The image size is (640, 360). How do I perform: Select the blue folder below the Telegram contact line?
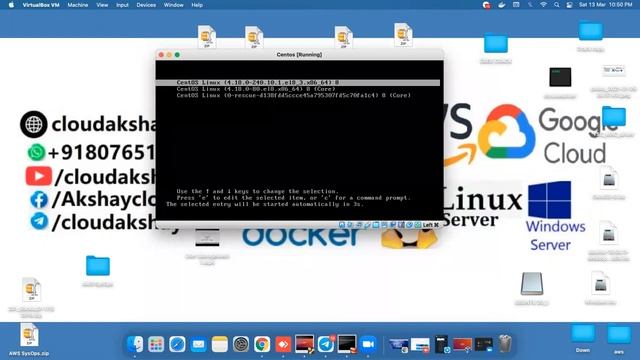pyautogui.click(x=98, y=266)
